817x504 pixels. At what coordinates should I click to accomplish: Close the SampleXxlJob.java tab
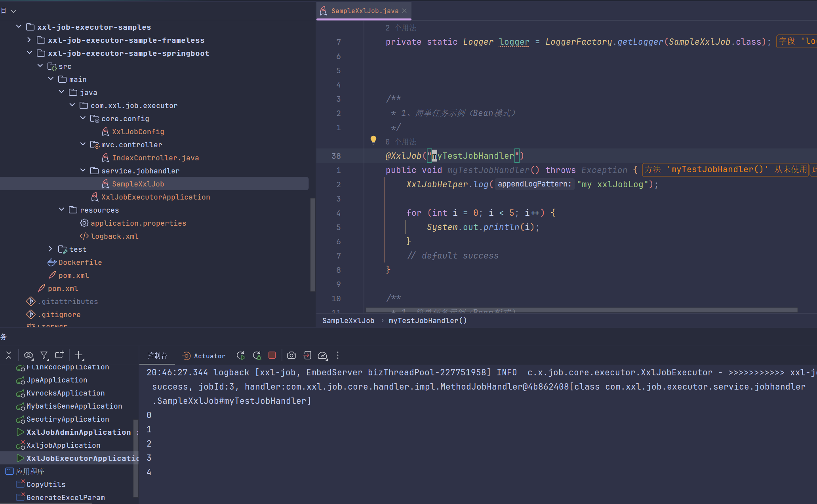pyautogui.click(x=404, y=11)
